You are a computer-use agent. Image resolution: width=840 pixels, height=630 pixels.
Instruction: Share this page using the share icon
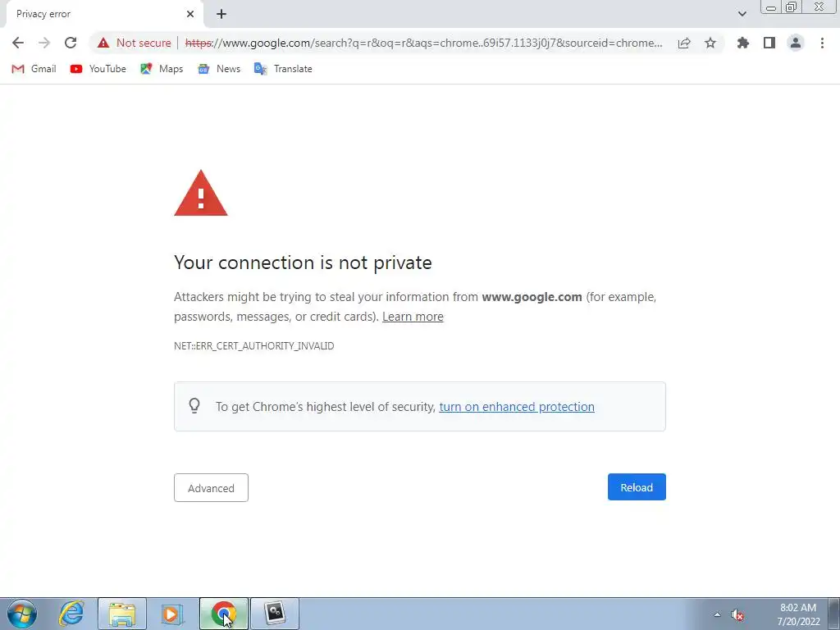tap(684, 43)
